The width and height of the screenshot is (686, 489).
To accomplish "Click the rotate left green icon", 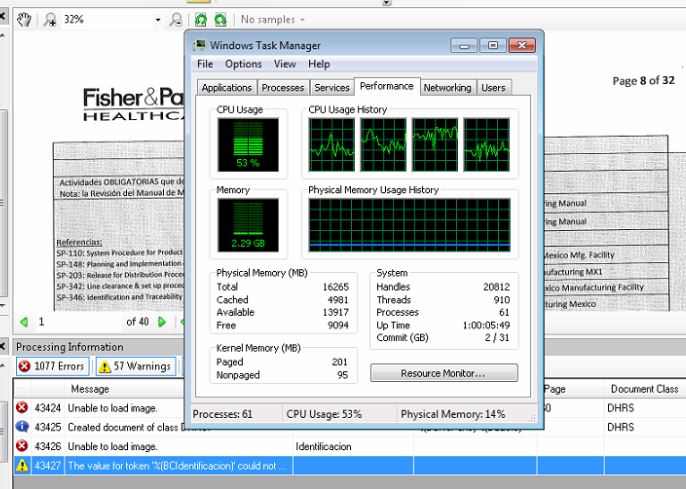I will tap(201, 20).
